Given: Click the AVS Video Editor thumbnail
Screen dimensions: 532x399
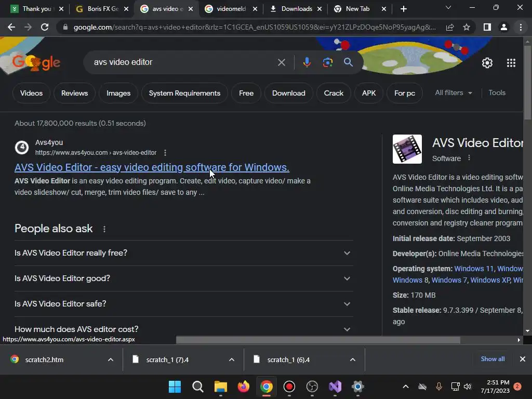Looking at the screenshot, I should coord(407,149).
